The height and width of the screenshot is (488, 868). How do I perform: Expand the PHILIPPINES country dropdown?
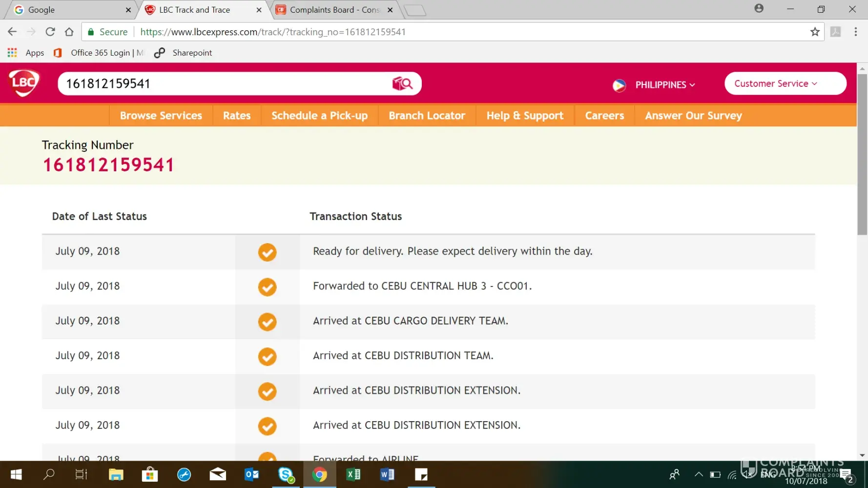pyautogui.click(x=665, y=85)
